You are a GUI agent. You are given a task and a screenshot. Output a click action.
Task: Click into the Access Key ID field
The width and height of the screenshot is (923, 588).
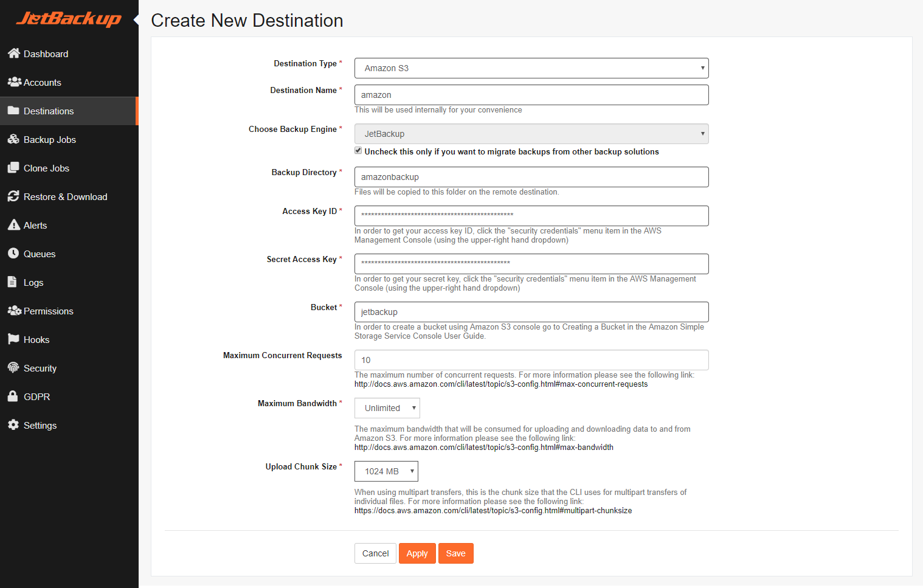click(x=531, y=216)
